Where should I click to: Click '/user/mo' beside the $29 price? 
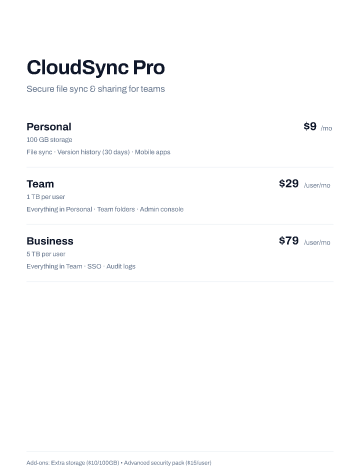point(317,185)
